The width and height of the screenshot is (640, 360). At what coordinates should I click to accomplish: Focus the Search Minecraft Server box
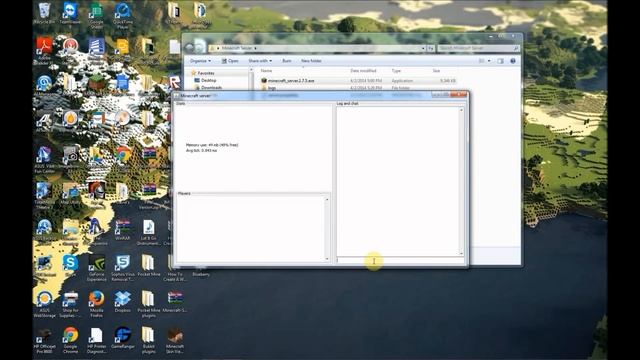click(478, 48)
